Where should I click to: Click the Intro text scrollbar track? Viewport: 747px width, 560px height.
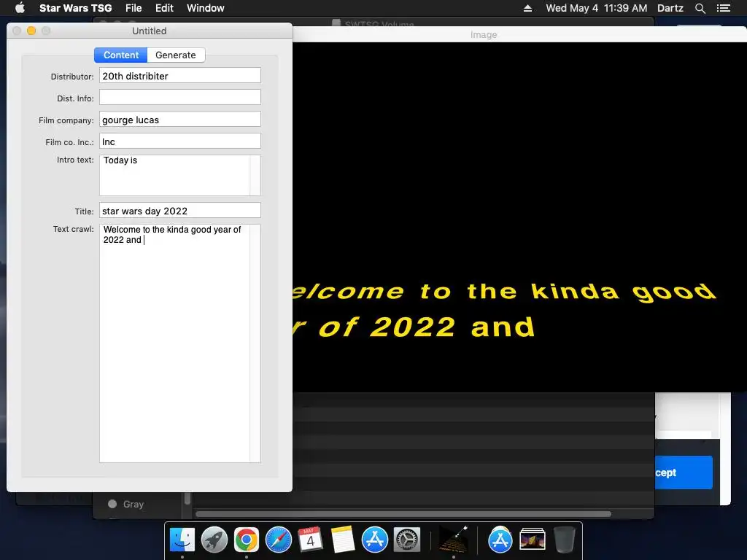point(255,175)
